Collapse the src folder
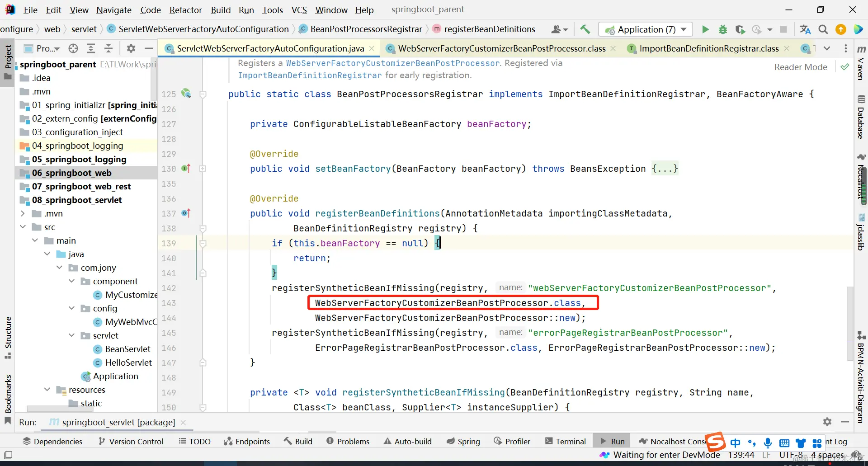Viewport: 868px width, 466px height. pyautogui.click(x=23, y=227)
